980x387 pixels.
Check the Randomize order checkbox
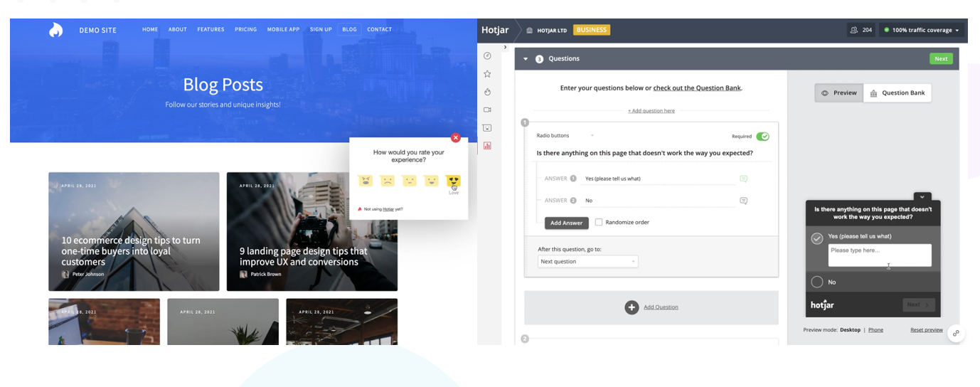point(599,222)
